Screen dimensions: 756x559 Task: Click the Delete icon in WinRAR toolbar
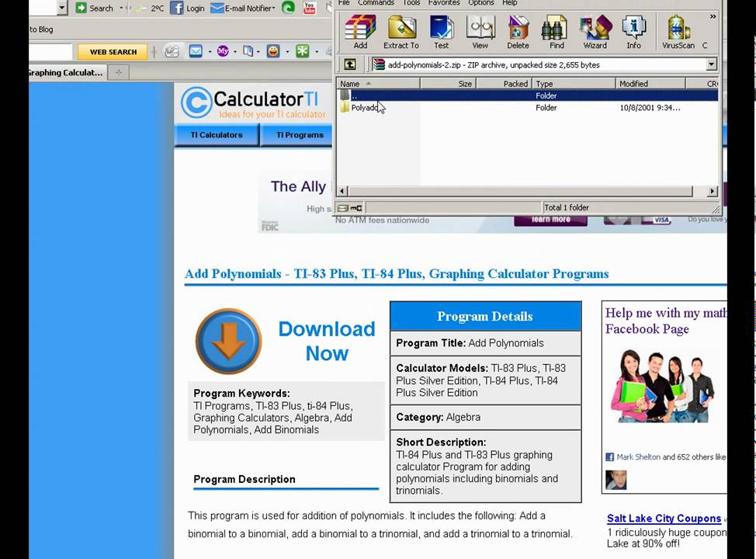(518, 32)
